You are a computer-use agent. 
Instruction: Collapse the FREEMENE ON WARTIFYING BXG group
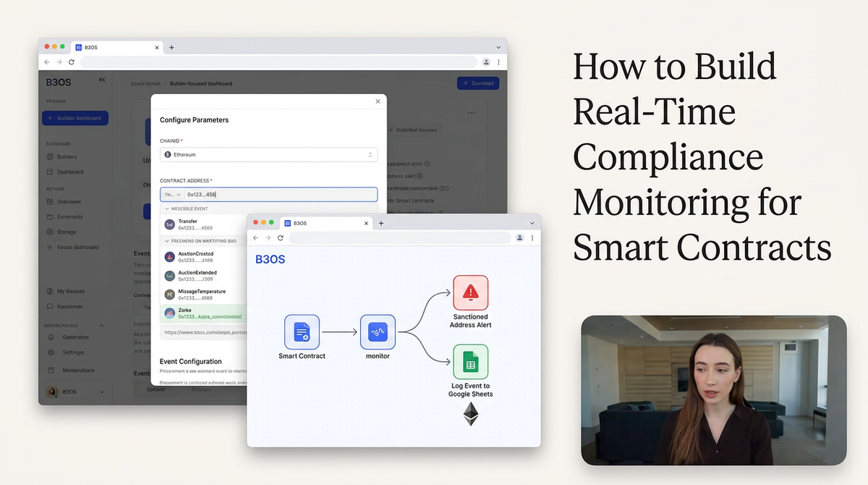pos(167,240)
